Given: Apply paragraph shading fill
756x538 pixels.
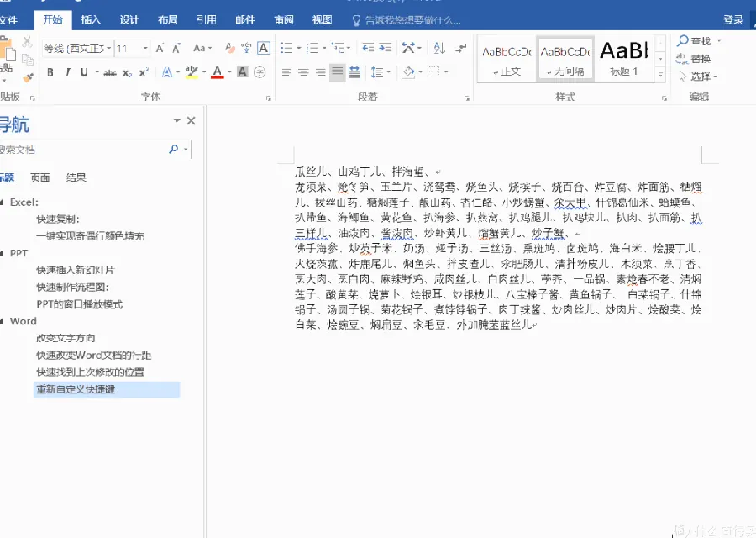Looking at the screenshot, I should [409, 72].
